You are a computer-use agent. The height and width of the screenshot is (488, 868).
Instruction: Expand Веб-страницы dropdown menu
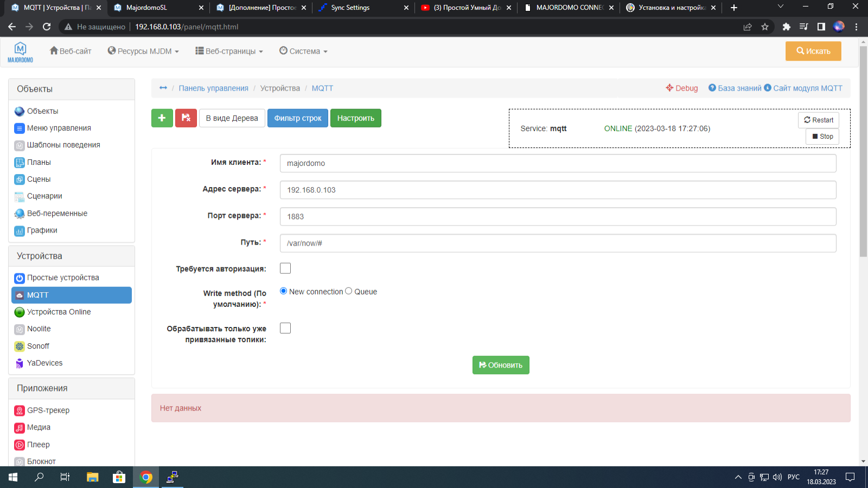click(x=229, y=51)
